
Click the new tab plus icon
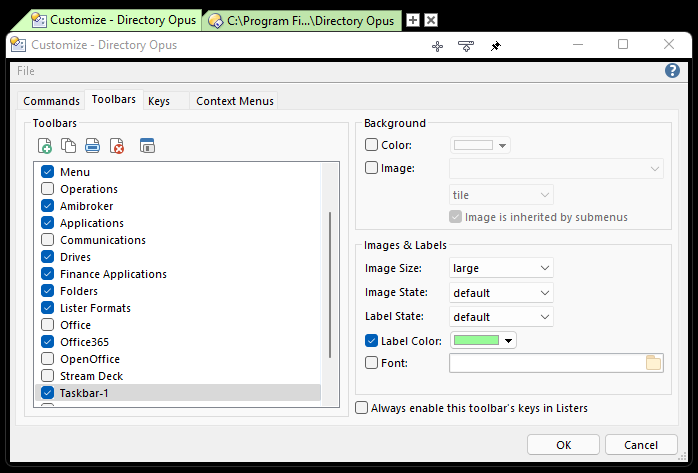(x=413, y=20)
